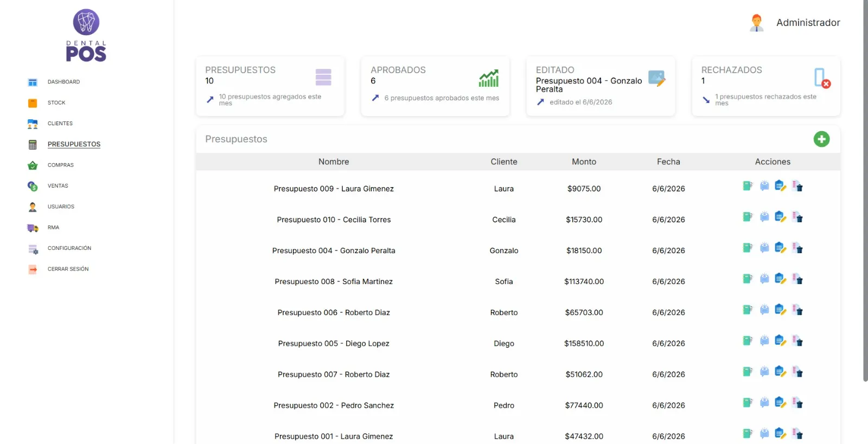The image size is (868, 444).
Task: View Presupuesto 004 with the eye icon
Action: tap(764, 248)
